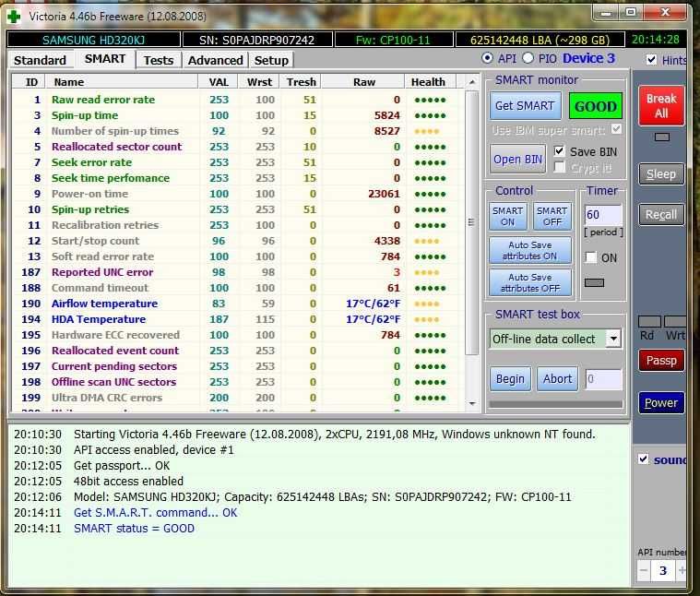Switch to the Advanced tab
This screenshot has height=596, width=700.
(x=215, y=60)
